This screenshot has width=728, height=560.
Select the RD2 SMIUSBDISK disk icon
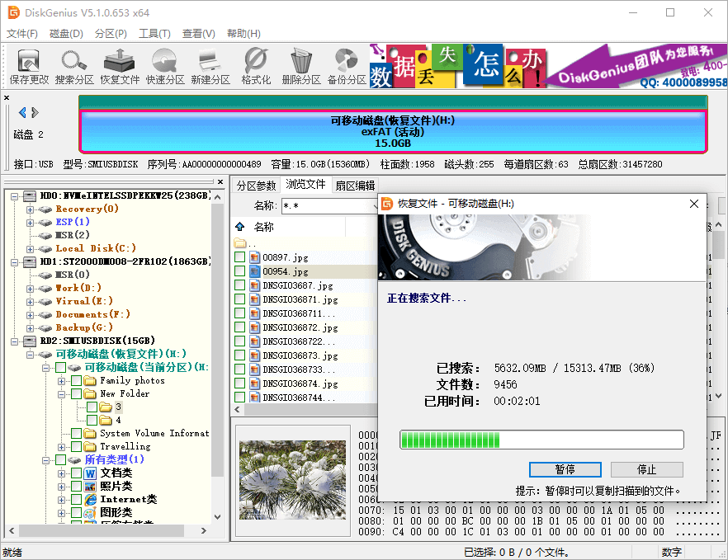pos(30,341)
